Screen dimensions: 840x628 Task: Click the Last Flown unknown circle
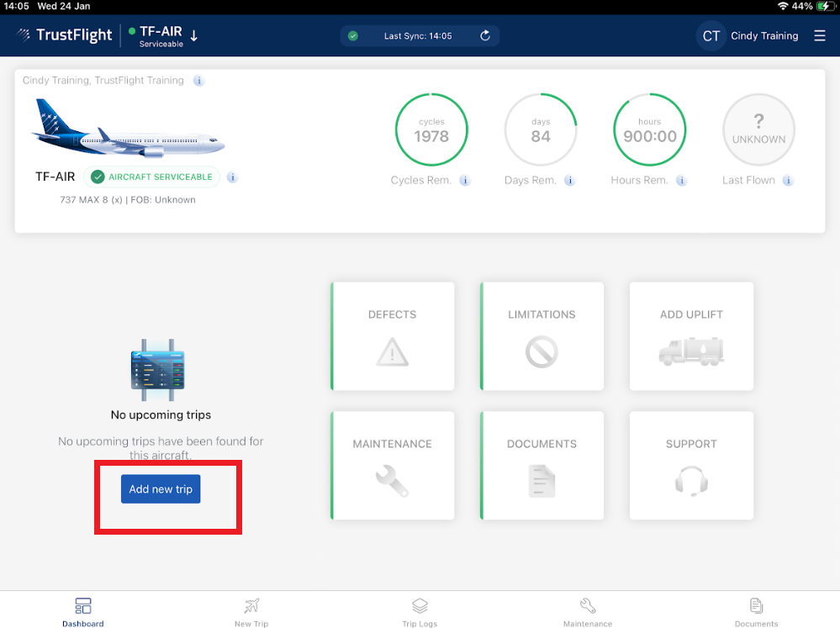(x=758, y=129)
